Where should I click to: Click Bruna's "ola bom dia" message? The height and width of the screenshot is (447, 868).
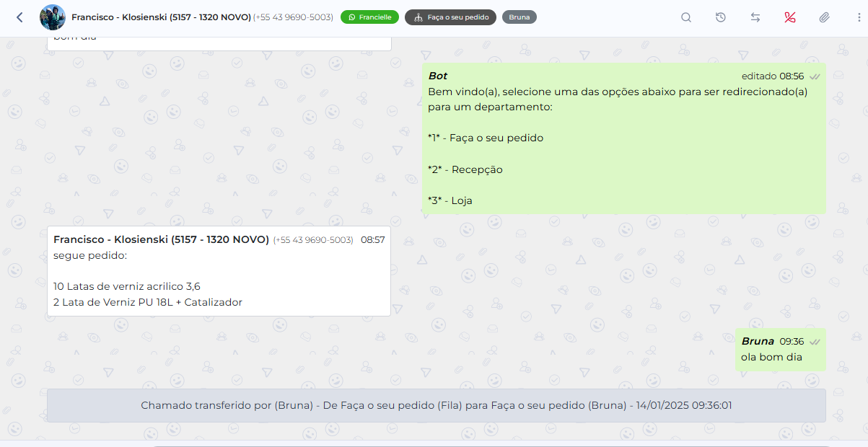pos(781,350)
